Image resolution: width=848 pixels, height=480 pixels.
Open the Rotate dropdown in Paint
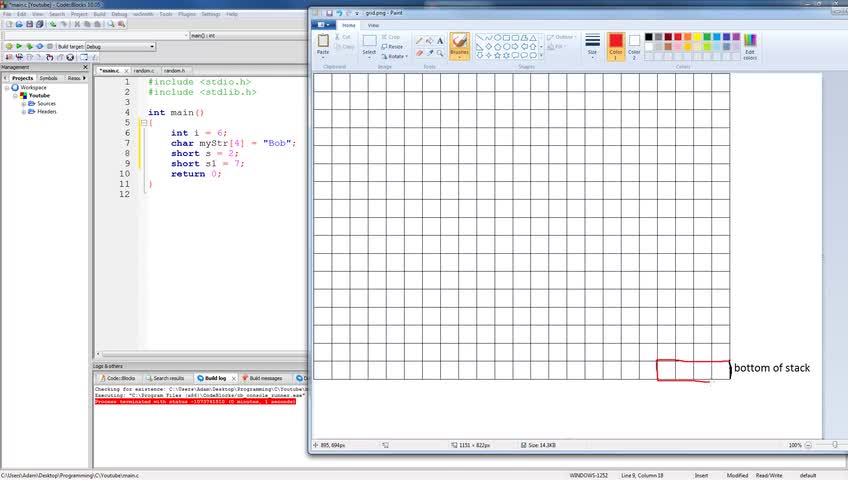point(395,56)
